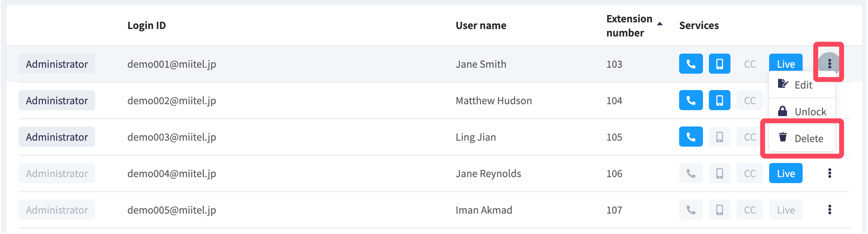The image size is (868, 234).
Task: Click the phone service icon for Jane Smith
Action: pos(690,64)
